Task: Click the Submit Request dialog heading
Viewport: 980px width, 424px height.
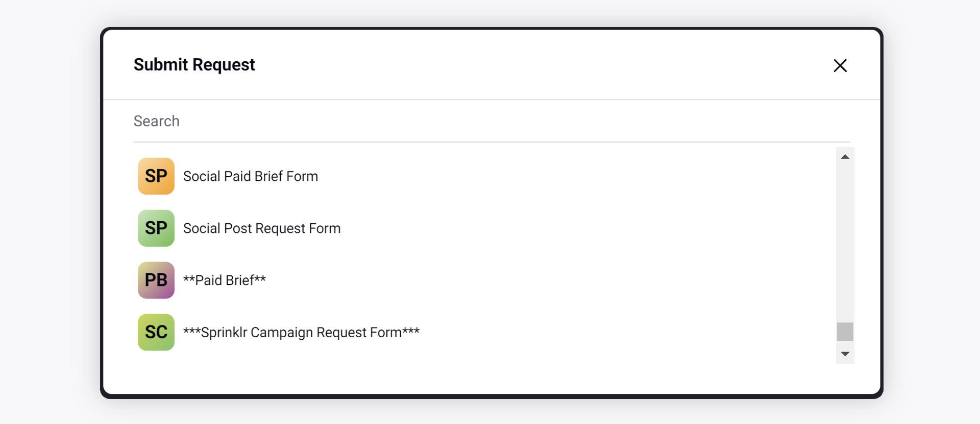Action: (194, 65)
